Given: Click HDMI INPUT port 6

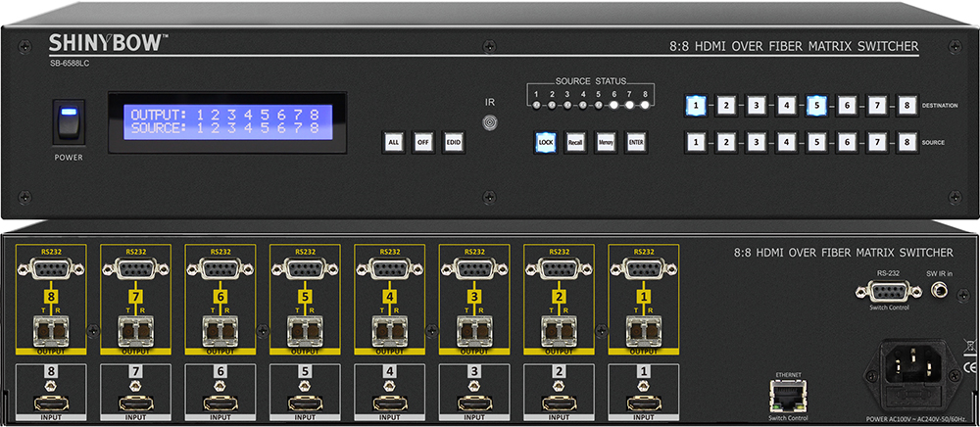Looking at the screenshot, I should point(220,403).
